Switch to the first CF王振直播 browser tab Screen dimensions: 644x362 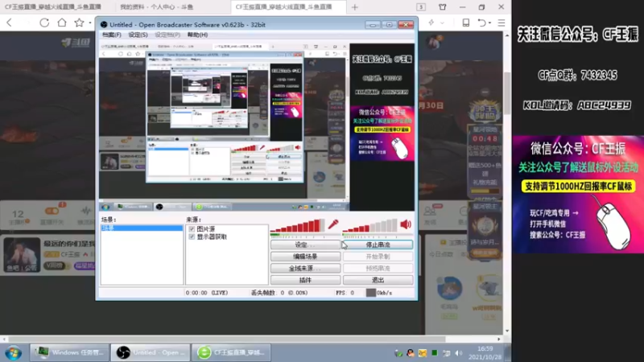point(53,7)
